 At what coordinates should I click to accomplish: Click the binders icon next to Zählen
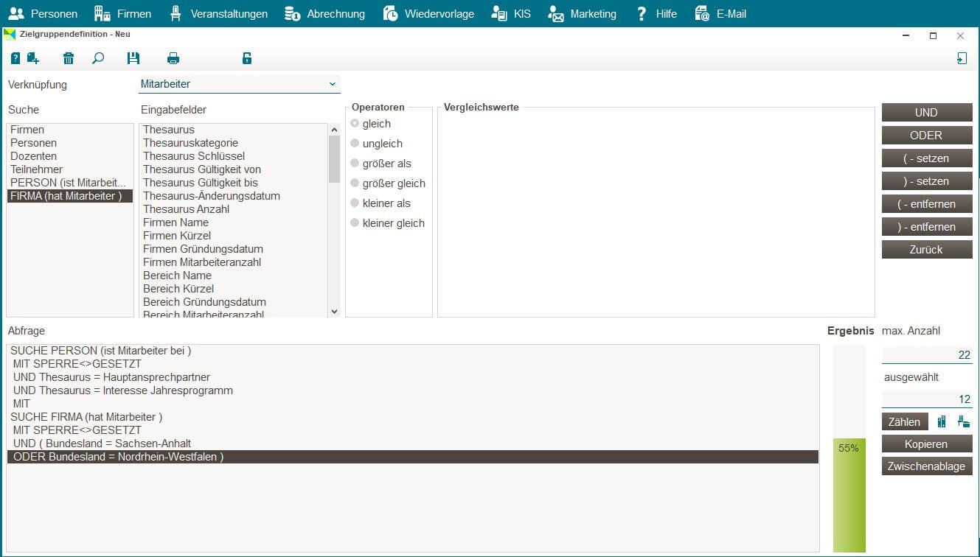click(x=942, y=422)
